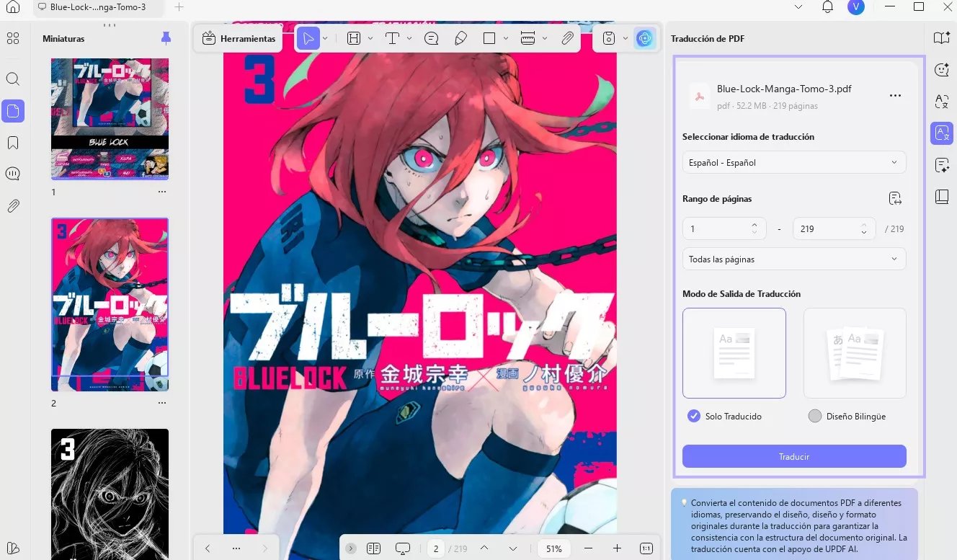The height and width of the screenshot is (560, 957).
Task: Open the stamp/sticker tool
Action: tap(609, 38)
